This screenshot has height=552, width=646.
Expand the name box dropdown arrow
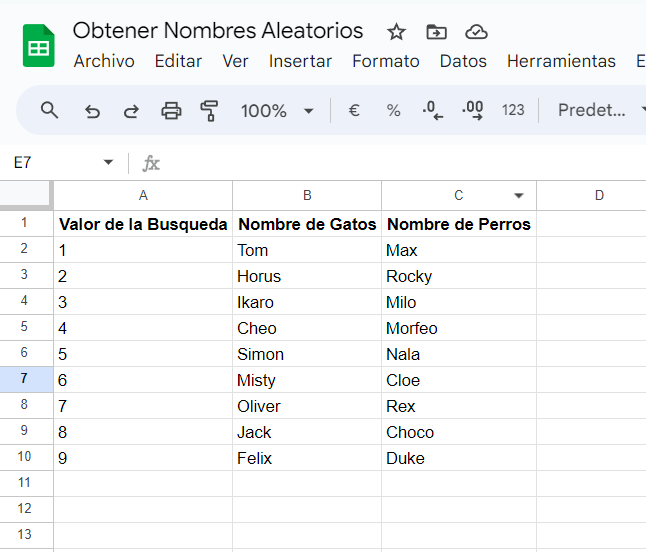tap(108, 162)
